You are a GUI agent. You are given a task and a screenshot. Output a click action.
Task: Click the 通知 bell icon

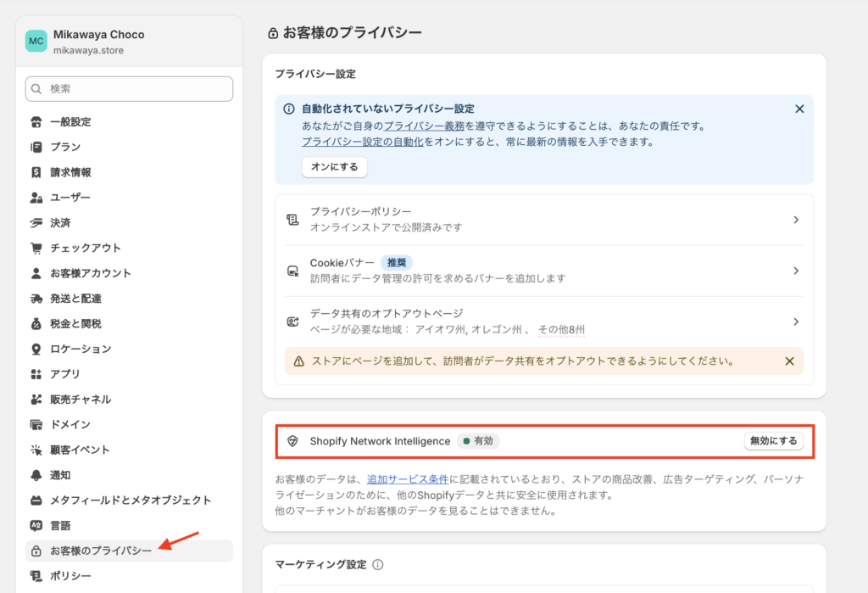coord(36,475)
